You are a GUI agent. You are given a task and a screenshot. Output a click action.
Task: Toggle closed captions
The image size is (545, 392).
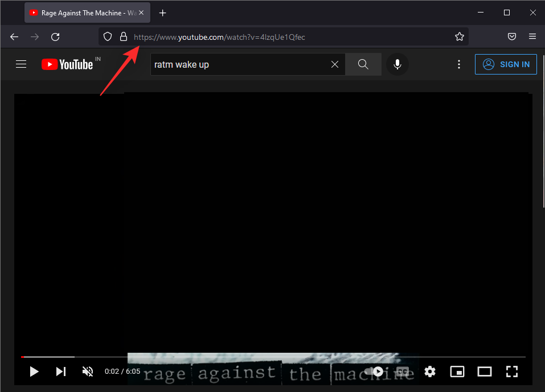tap(403, 372)
